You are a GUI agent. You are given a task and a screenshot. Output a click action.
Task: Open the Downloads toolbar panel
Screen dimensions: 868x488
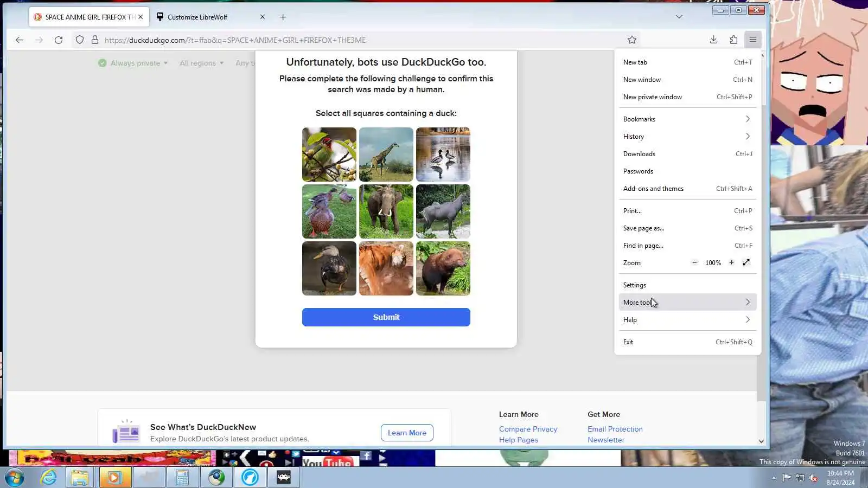tap(713, 40)
